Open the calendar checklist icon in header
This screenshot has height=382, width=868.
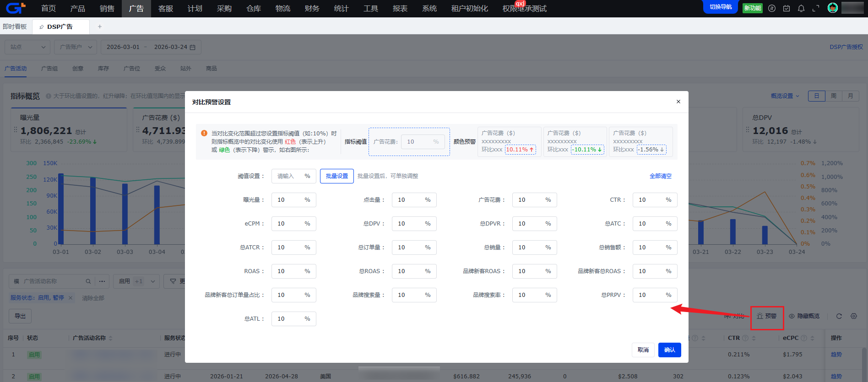point(787,8)
